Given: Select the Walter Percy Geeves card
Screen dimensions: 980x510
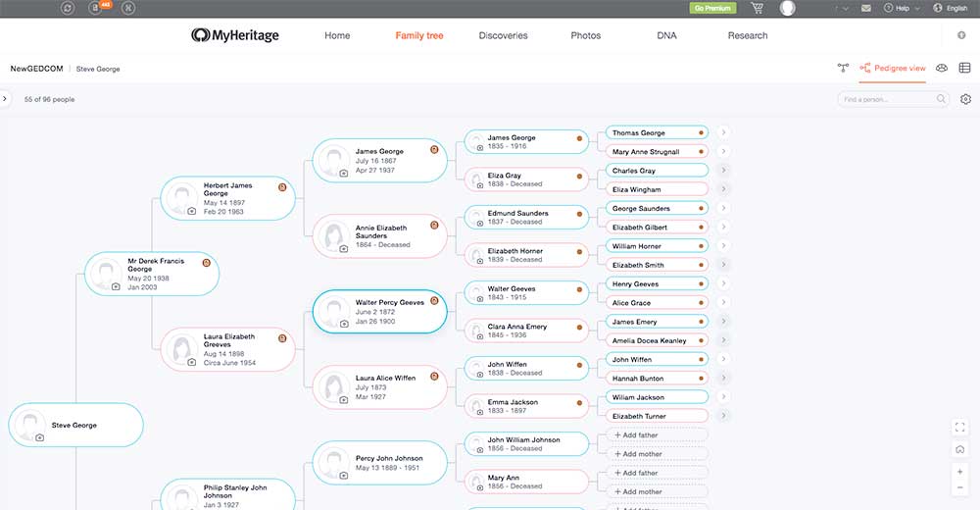Looking at the screenshot, I should 380,311.
